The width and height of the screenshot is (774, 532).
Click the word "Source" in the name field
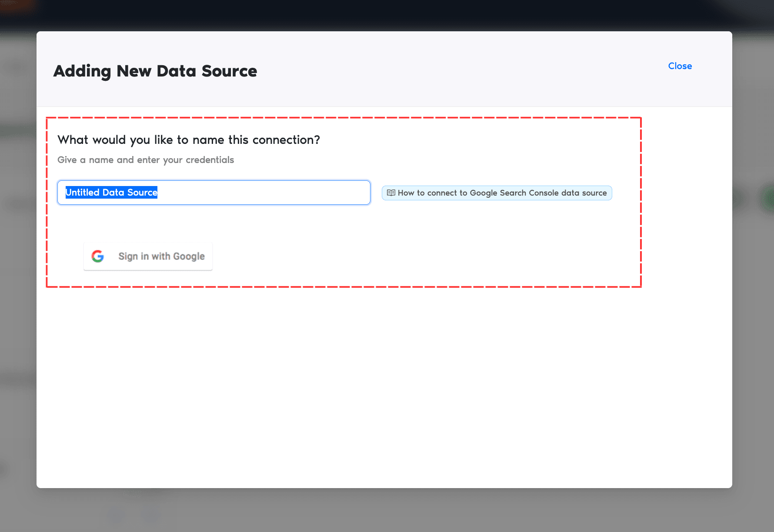[142, 193]
